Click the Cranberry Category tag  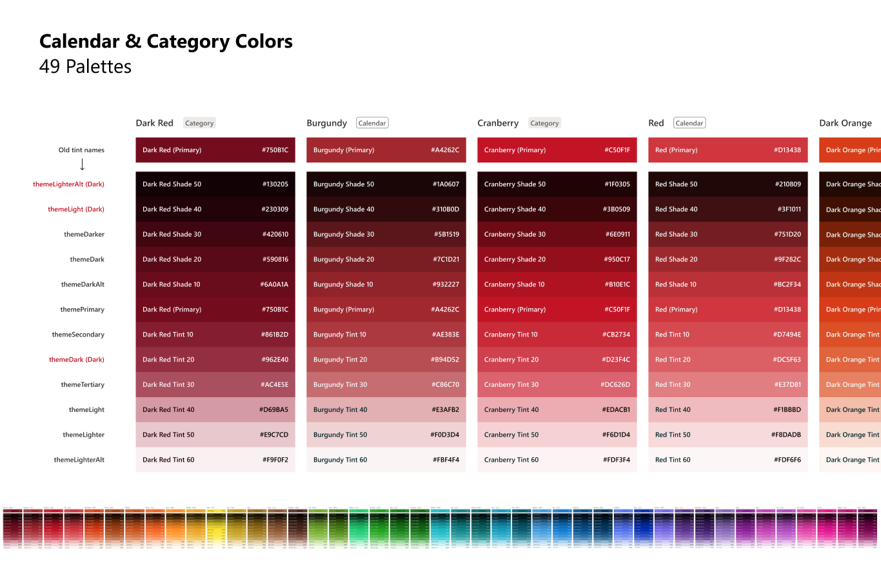point(544,123)
